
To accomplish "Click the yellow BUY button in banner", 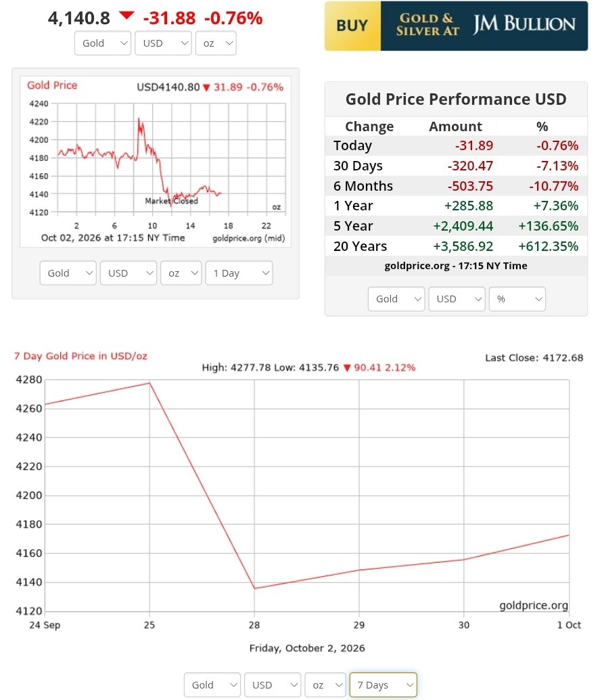I will pyautogui.click(x=352, y=26).
